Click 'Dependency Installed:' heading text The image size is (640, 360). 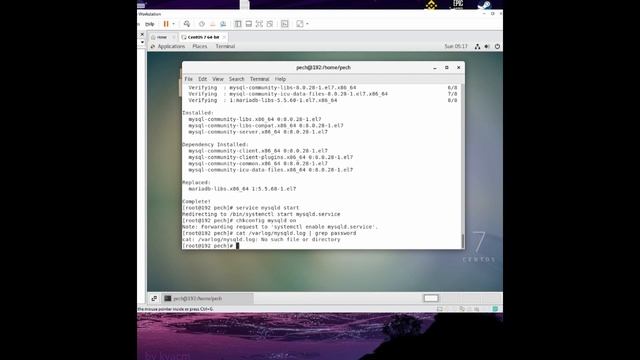[215, 144]
